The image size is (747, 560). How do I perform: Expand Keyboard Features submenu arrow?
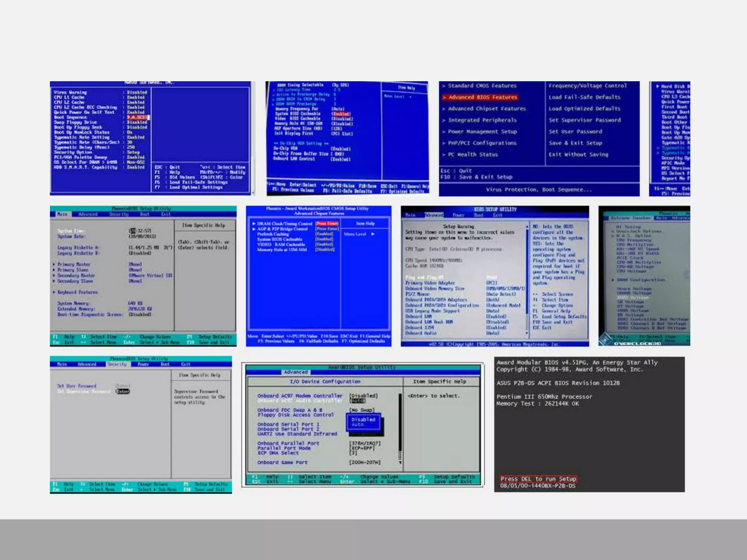[x=54, y=292]
